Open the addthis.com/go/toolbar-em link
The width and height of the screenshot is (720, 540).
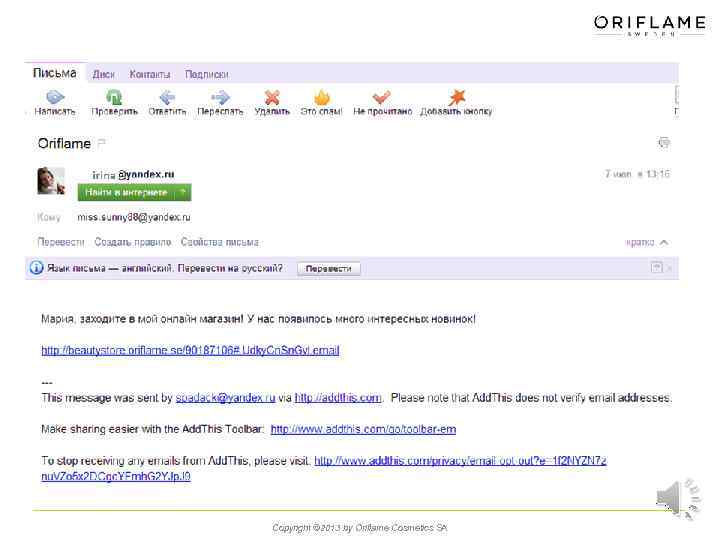[x=363, y=429]
